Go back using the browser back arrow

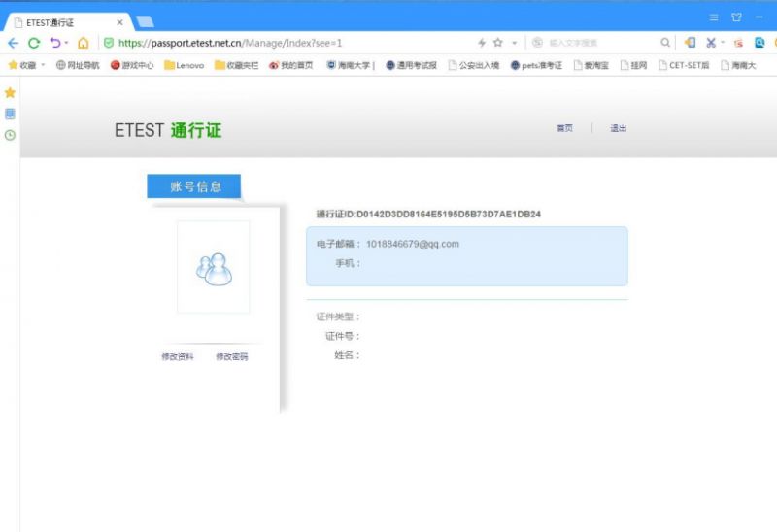(x=13, y=43)
